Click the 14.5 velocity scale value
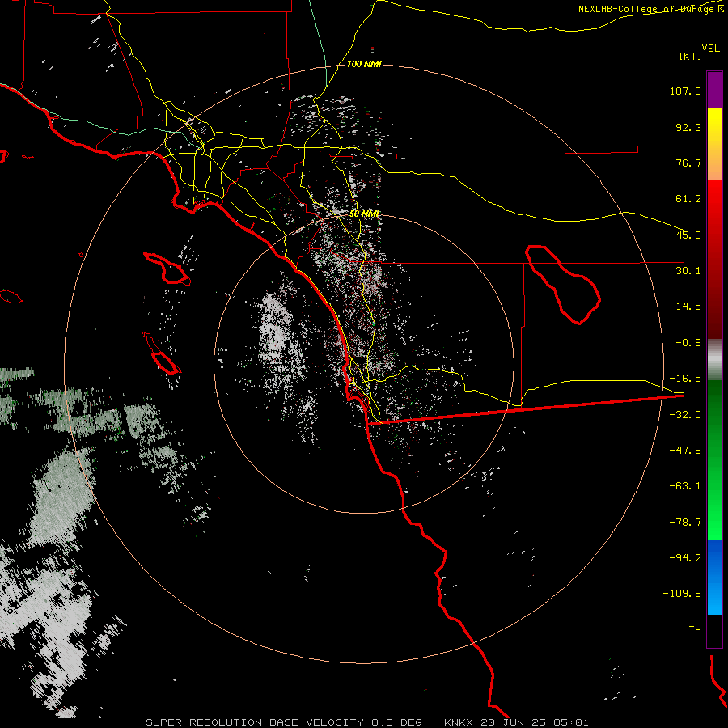This screenshot has height=728, width=728. (x=688, y=307)
